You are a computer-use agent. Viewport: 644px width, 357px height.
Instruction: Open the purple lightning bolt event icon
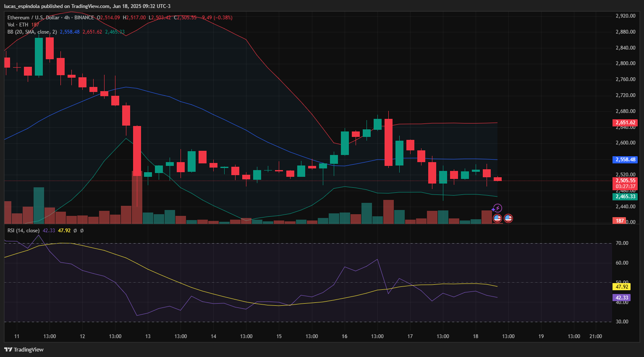497,208
